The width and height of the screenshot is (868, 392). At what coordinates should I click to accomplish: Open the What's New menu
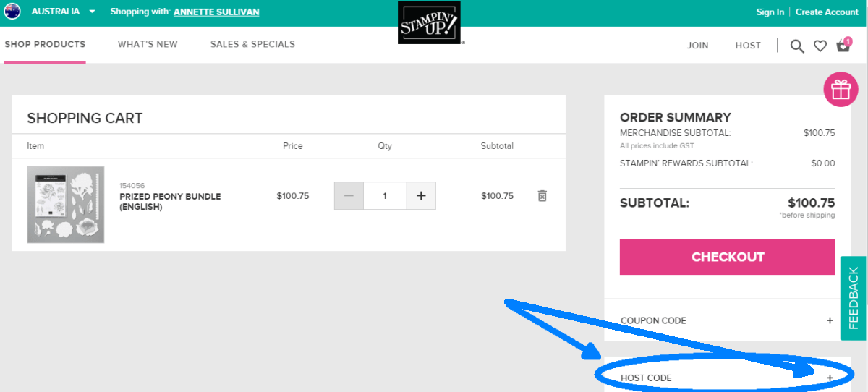click(x=148, y=44)
